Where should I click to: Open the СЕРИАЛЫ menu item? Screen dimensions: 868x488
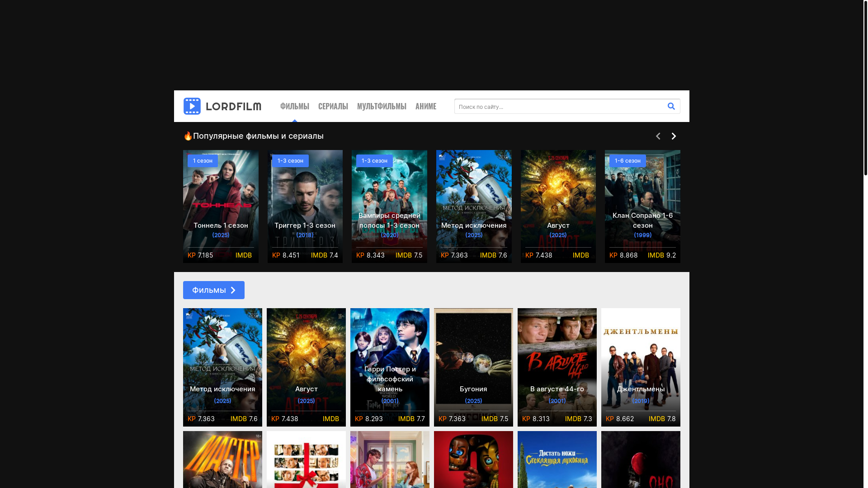333,106
